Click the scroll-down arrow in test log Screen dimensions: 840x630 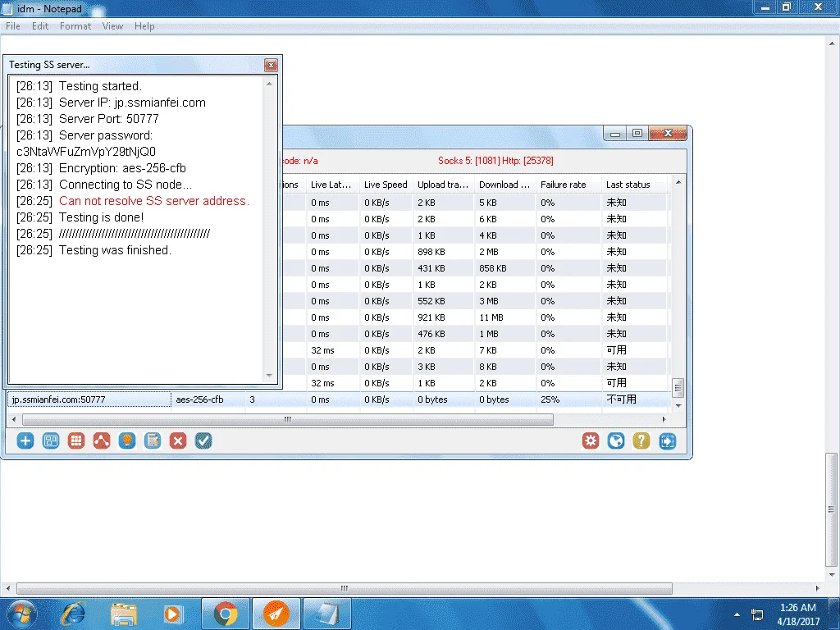pyautogui.click(x=269, y=376)
